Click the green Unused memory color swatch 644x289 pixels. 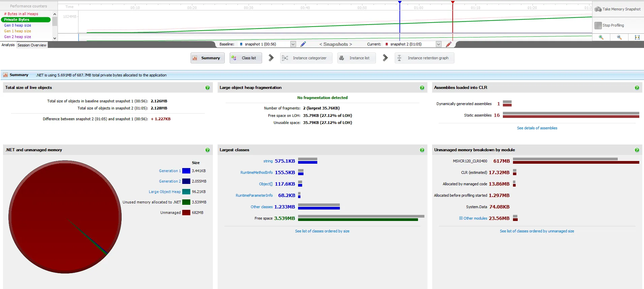pyautogui.click(x=186, y=202)
